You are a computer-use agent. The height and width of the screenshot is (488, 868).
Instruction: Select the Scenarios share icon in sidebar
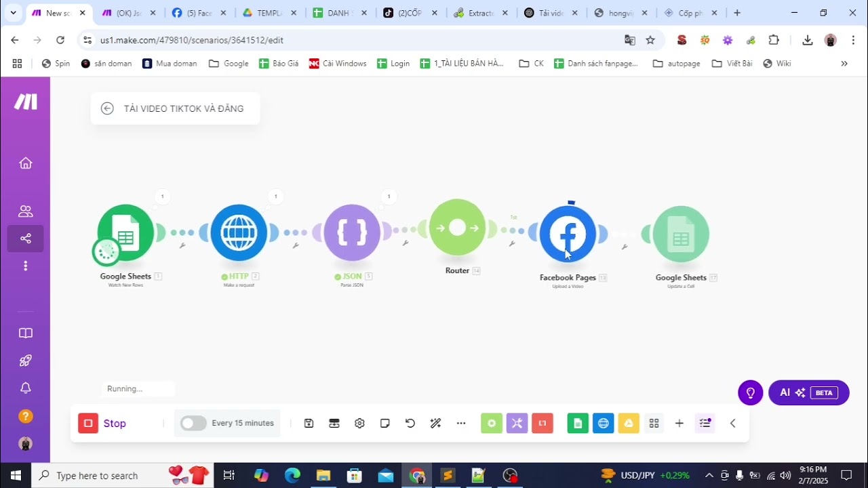[25, 239]
